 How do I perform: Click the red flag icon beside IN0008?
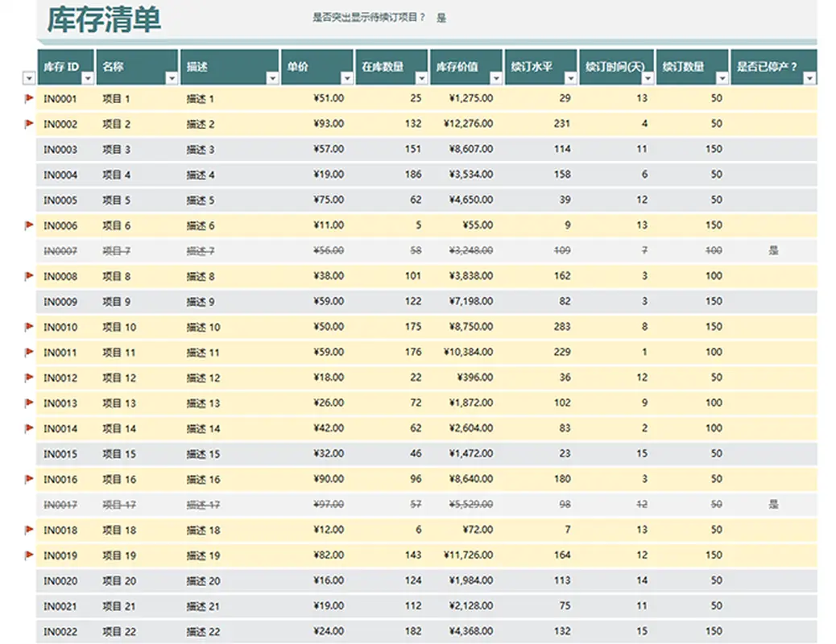29,275
